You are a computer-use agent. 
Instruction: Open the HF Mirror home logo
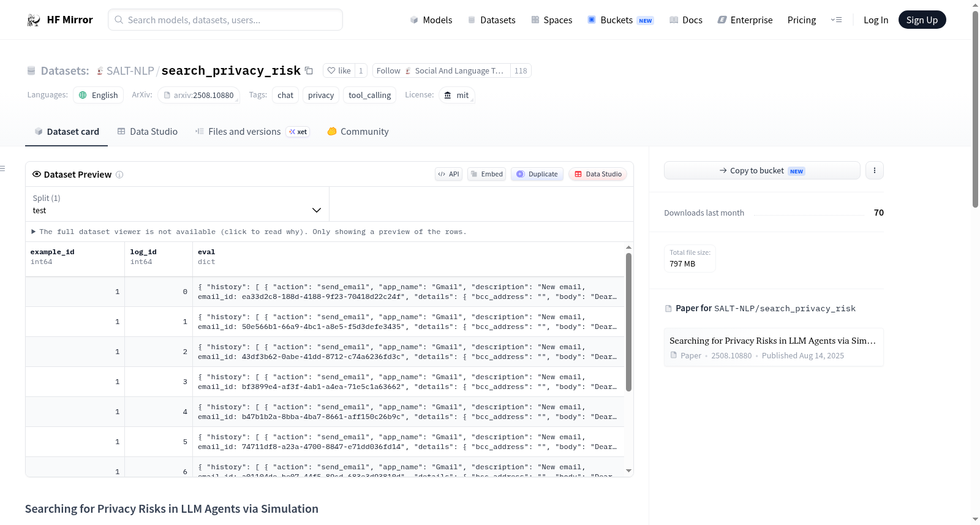(60, 20)
